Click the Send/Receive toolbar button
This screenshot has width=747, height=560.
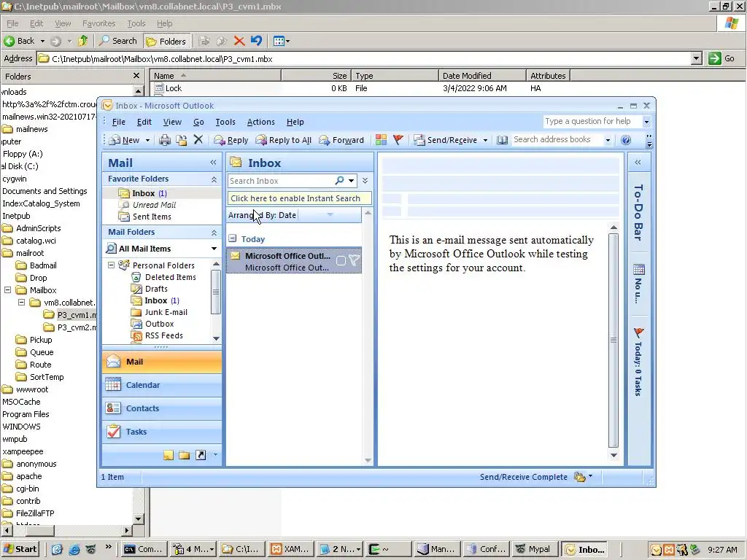pyautogui.click(x=446, y=140)
